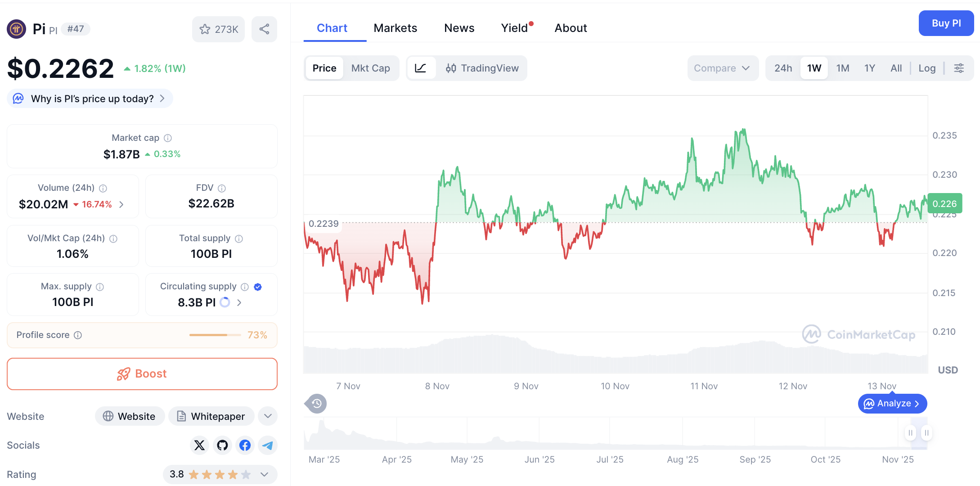Viewport: 980px width, 486px height.
Task: Add Pi to watchlist via star icon
Action: 205,29
